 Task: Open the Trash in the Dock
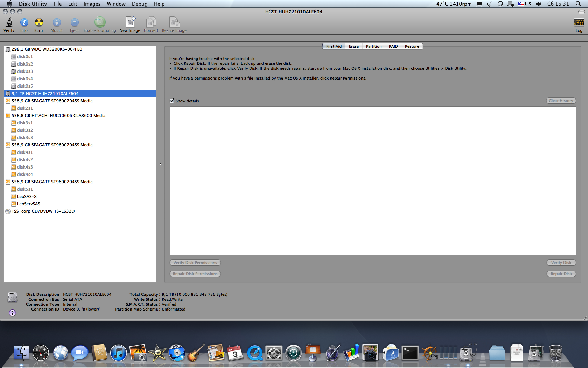pyautogui.click(x=555, y=353)
